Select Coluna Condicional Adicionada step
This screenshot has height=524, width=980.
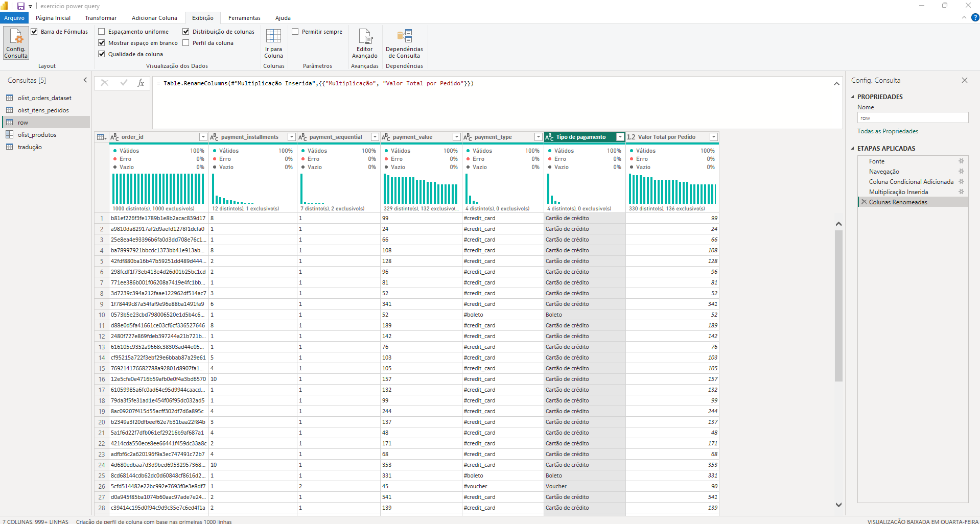[x=911, y=181]
